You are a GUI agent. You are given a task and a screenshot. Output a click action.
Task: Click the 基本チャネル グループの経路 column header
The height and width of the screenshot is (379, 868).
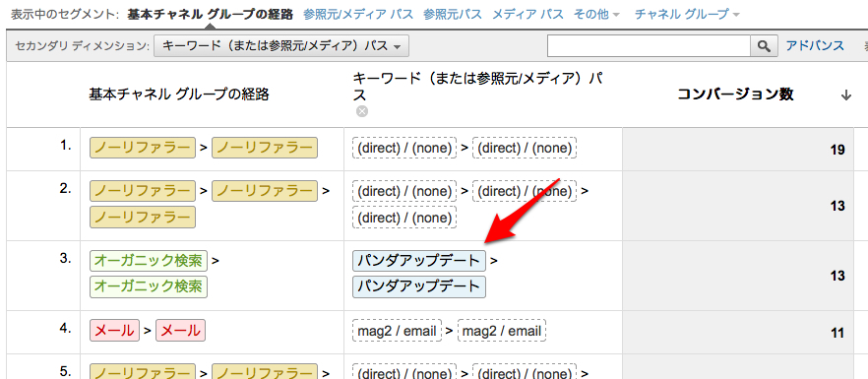(x=179, y=95)
